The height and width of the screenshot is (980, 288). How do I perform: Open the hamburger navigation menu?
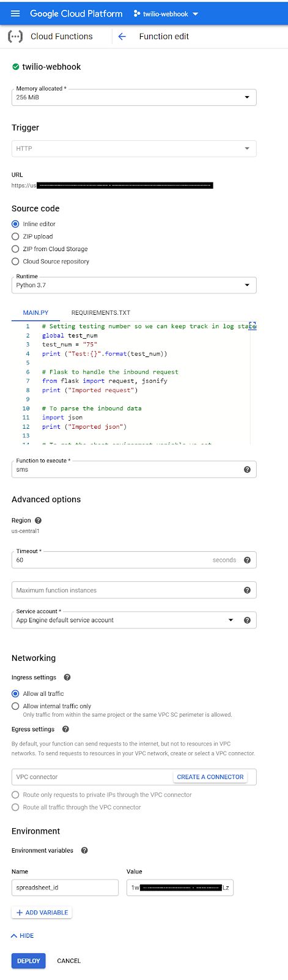click(x=15, y=13)
